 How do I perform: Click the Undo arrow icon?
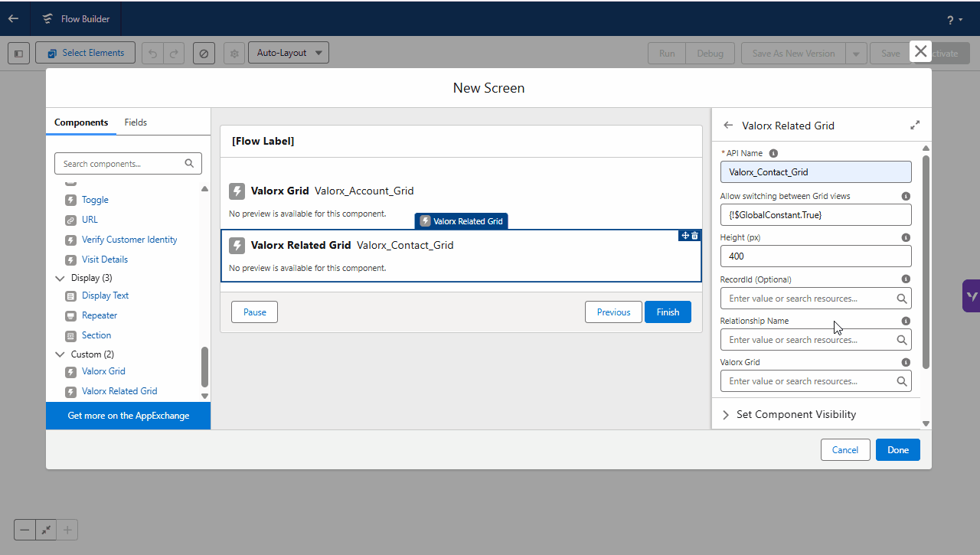tap(152, 54)
